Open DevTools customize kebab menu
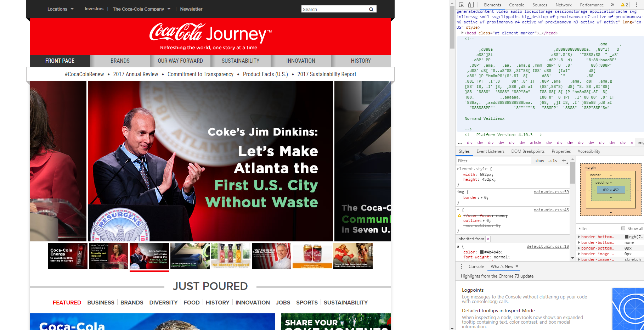The width and height of the screenshot is (644, 330). [x=636, y=5]
